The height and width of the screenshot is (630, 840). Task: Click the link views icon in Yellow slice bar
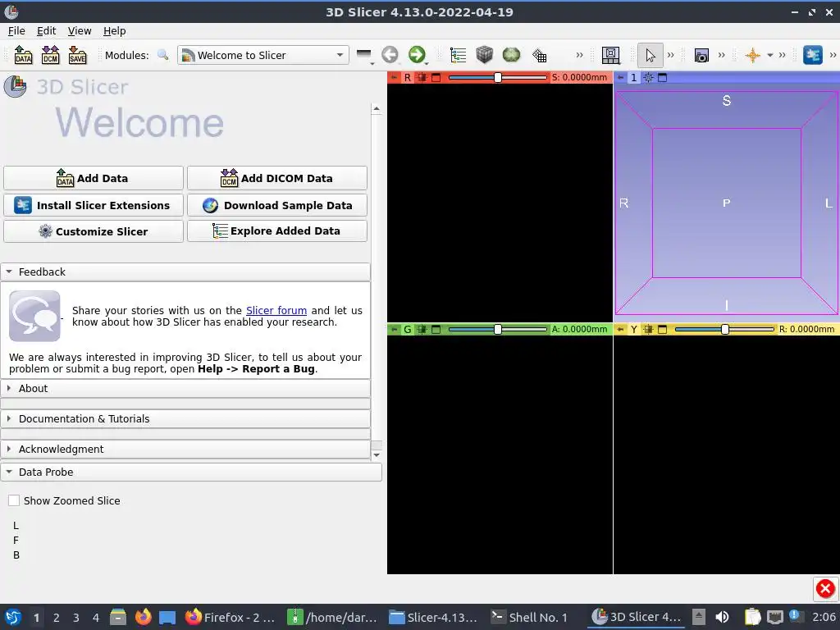coord(649,330)
